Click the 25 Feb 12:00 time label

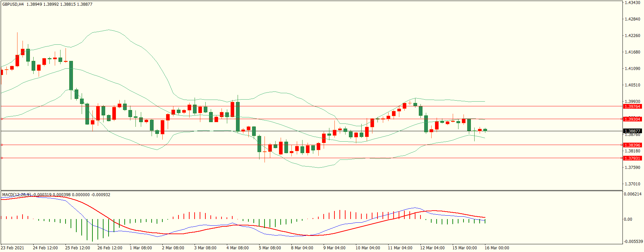[x=78, y=248]
